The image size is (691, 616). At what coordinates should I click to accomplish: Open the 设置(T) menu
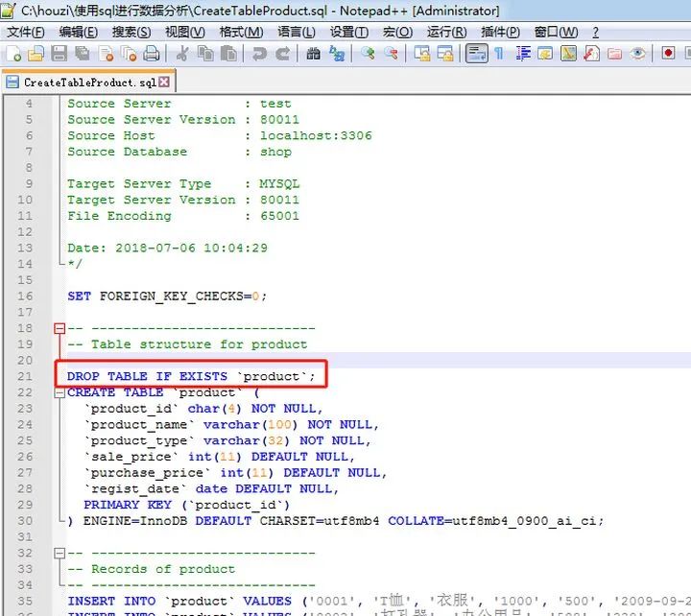[x=349, y=33]
